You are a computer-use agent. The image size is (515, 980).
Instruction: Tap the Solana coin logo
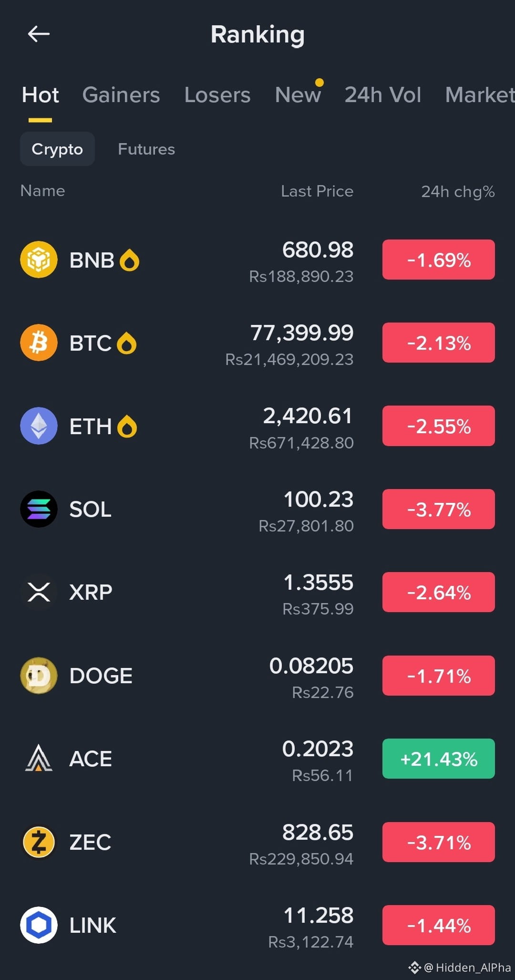[39, 509]
